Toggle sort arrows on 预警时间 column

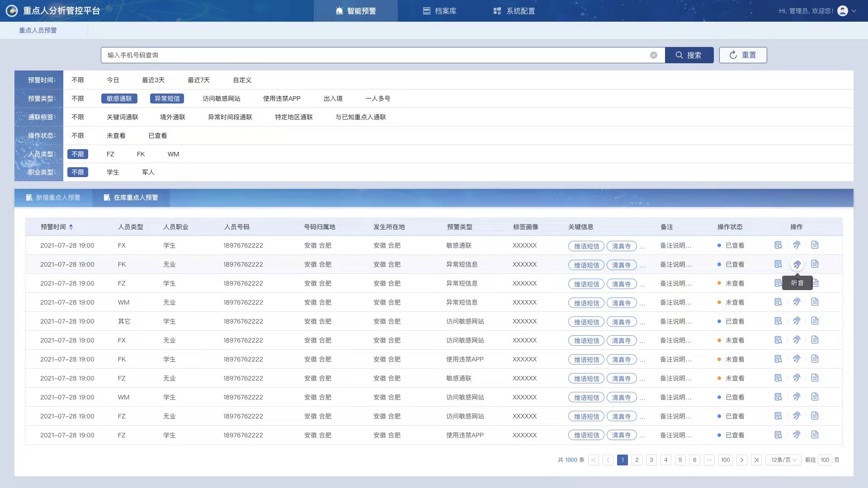[71, 227]
